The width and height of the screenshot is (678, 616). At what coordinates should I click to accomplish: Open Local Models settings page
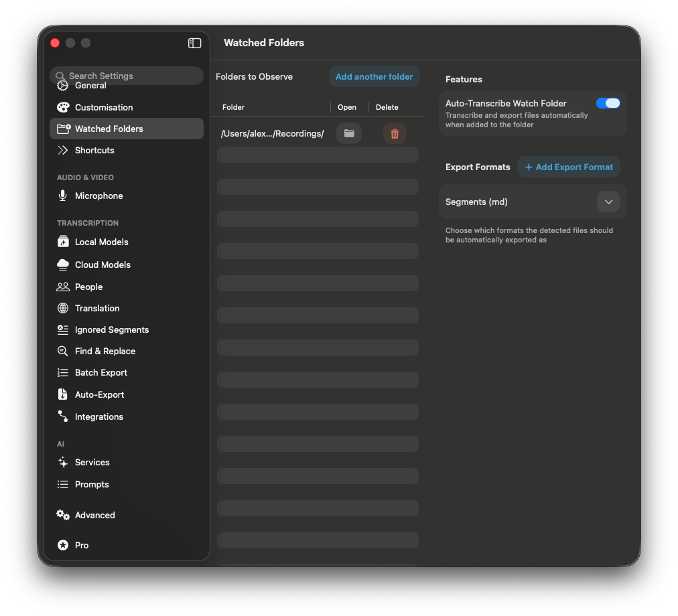pyautogui.click(x=101, y=242)
